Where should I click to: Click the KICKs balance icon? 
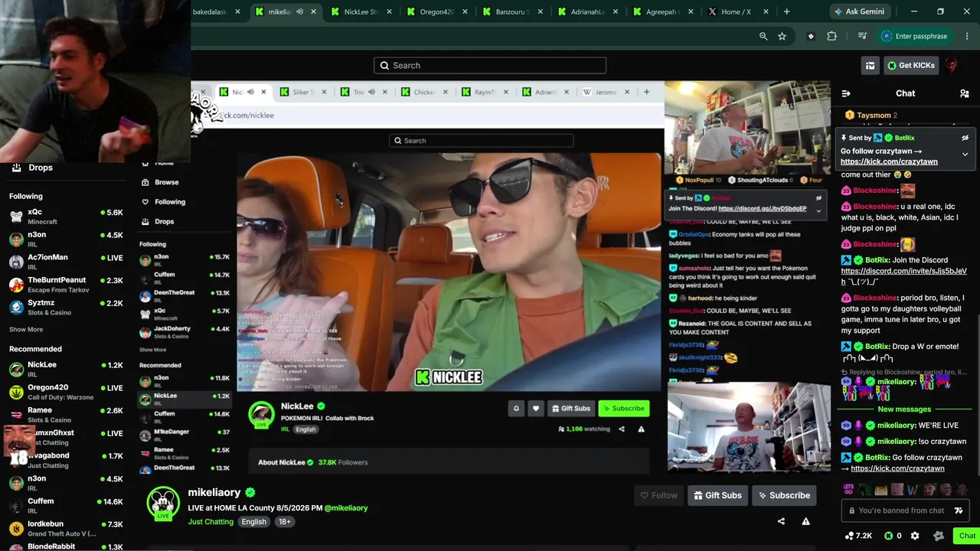tap(888, 536)
